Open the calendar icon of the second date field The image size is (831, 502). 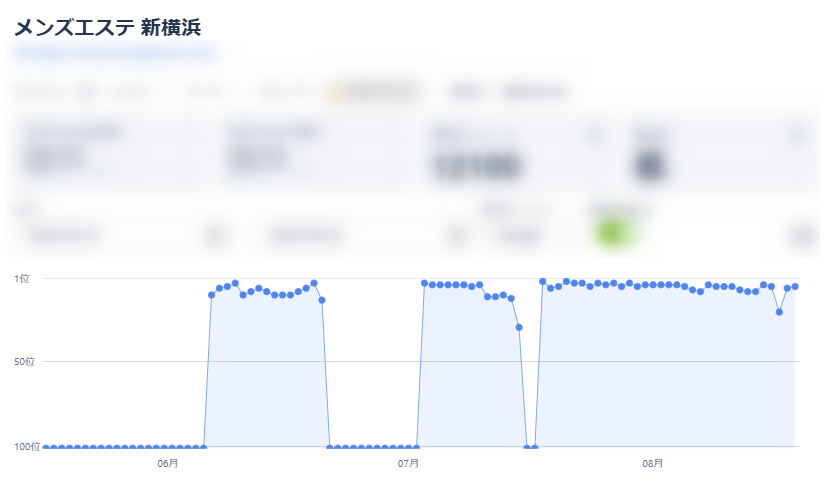click(x=457, y=236)
